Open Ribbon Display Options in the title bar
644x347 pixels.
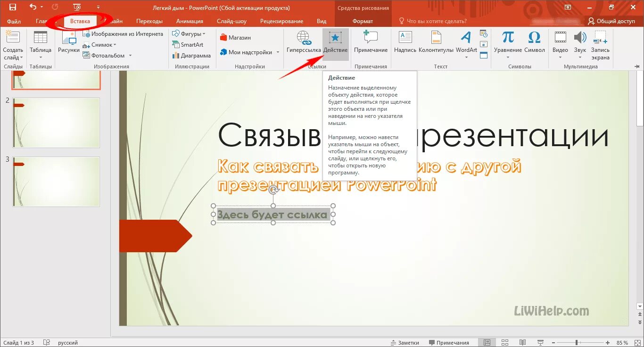coord(568,8)
